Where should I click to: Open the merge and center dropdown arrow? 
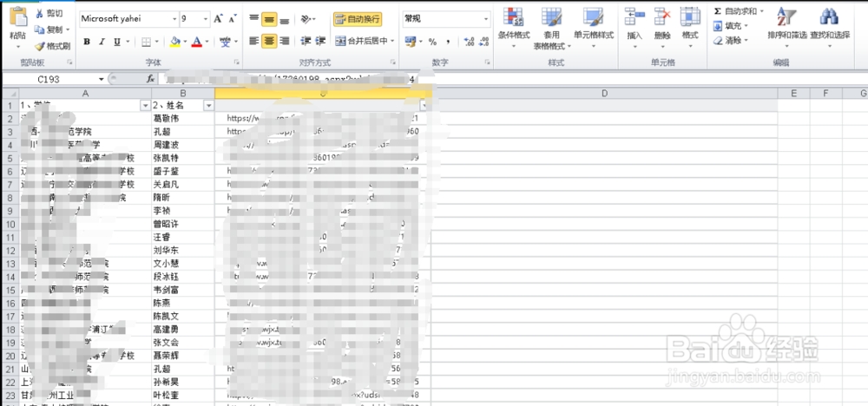click(x=392, y=41)
